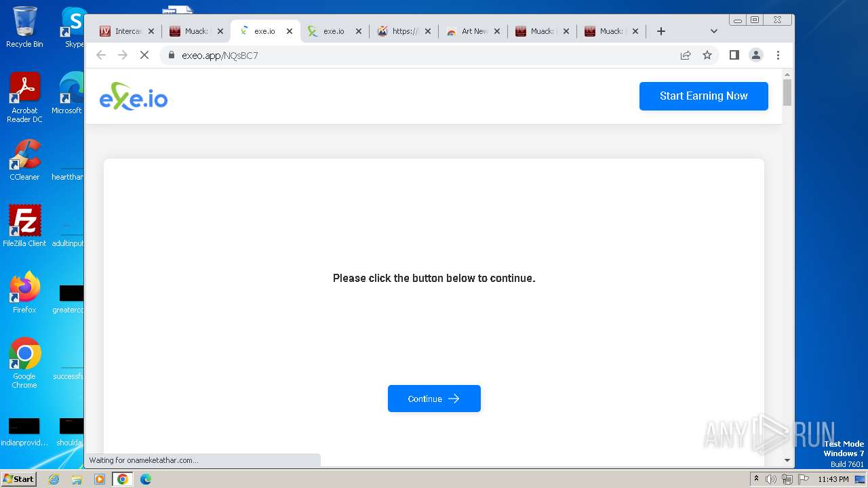Click the blue Continue button
The width and height of the screenshot is (868, 488).
434,399
